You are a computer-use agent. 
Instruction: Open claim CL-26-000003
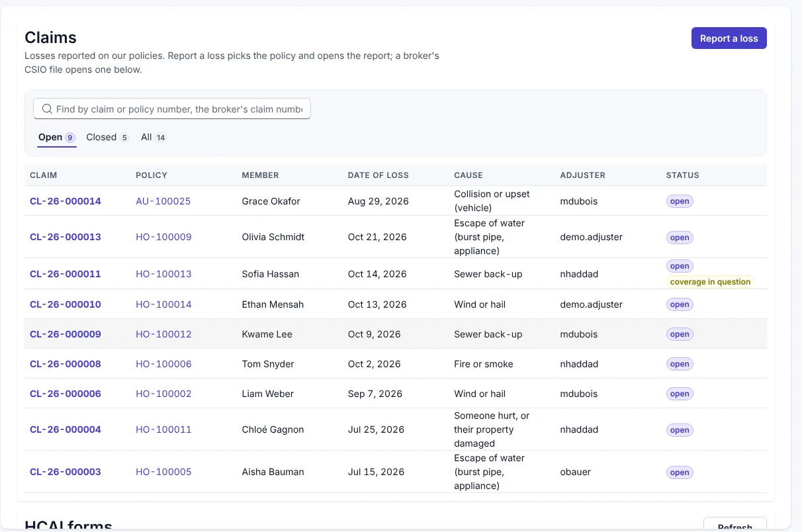pos(66,472)
